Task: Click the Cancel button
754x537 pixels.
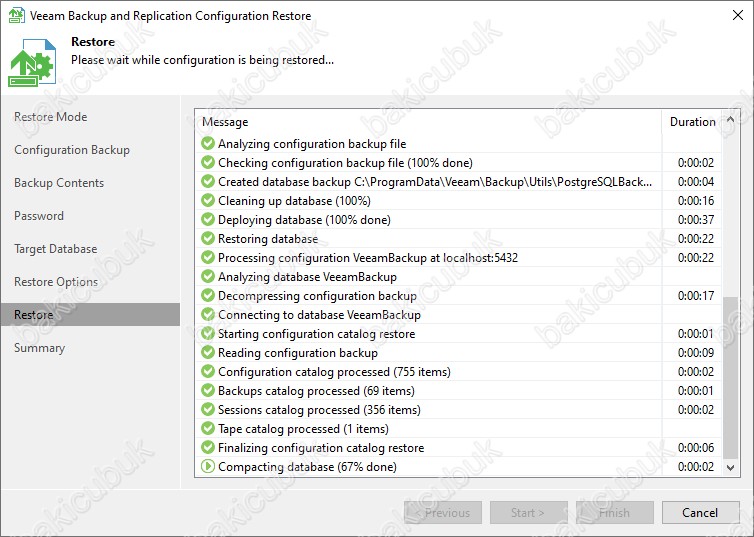Action: (700, 512)
